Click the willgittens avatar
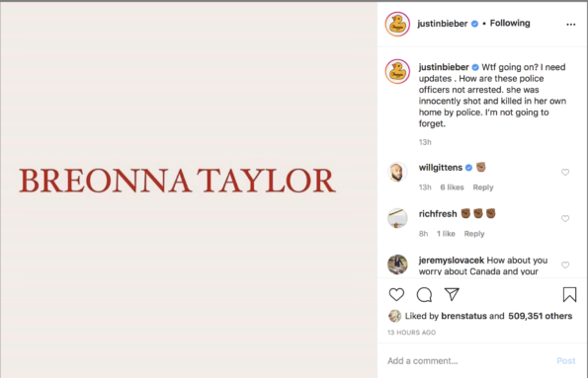The width and height of the screenshot is (588, 378). (397, 172)
